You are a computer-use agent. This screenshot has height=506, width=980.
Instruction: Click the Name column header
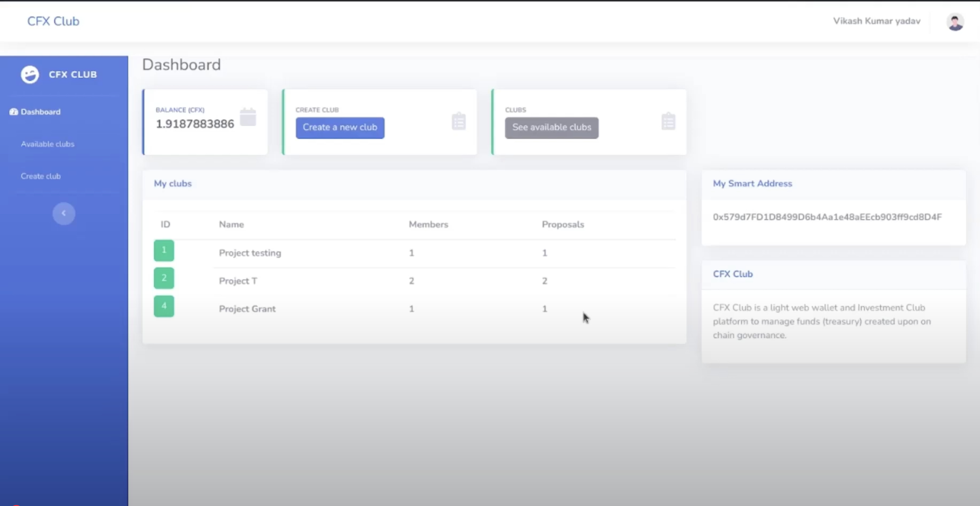(231, 225)
